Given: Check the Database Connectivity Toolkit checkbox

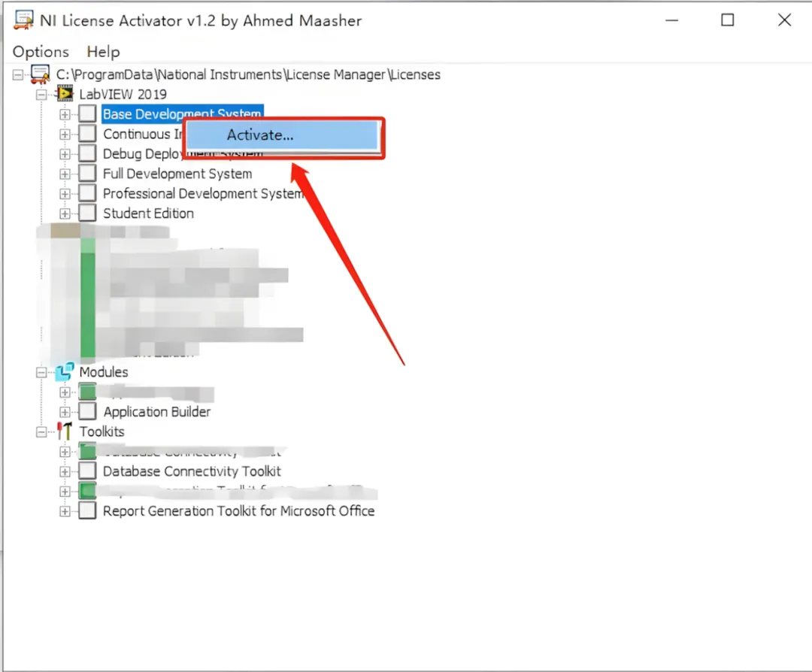Looking at the screenshot, I should (x=87, y=471).
